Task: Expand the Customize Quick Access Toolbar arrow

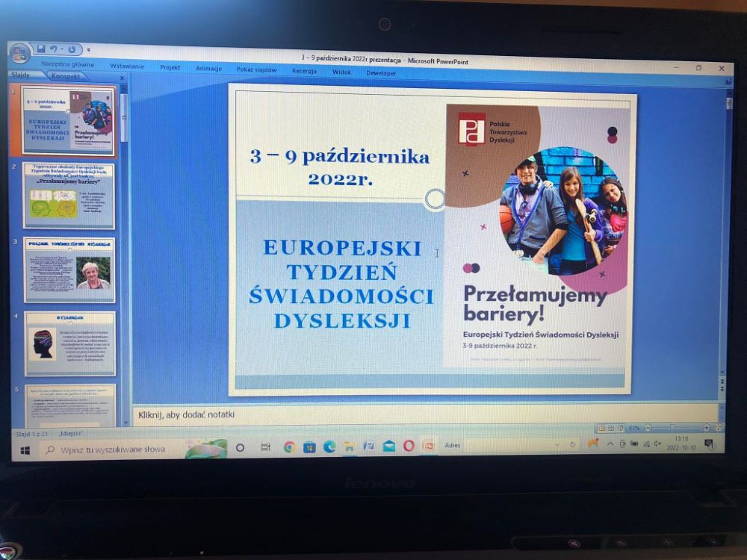Action: [89, 50]
